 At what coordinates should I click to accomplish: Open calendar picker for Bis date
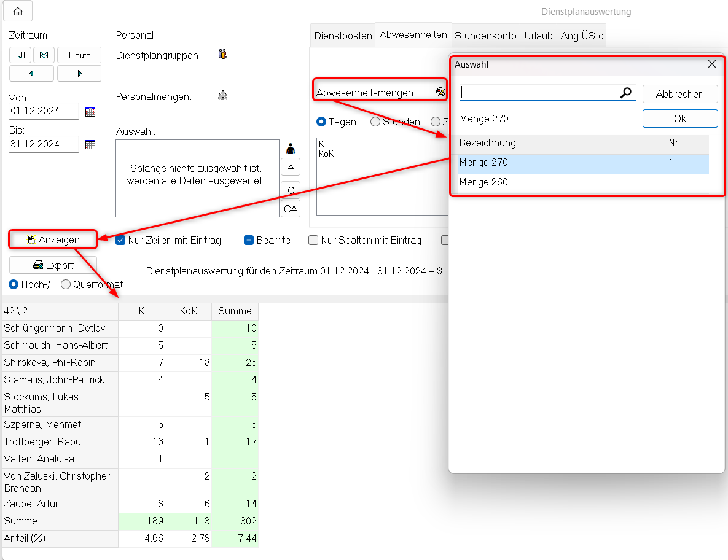[x=90, y=144]
